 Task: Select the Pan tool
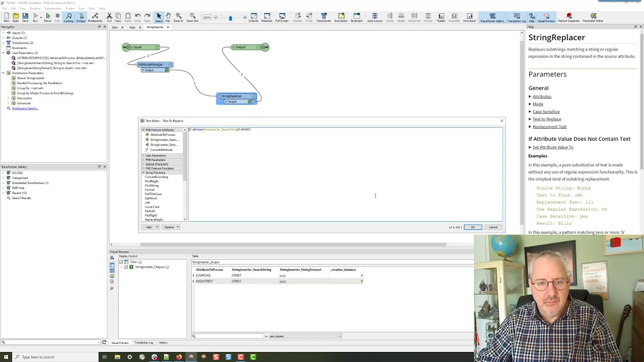tap(168, 18)
